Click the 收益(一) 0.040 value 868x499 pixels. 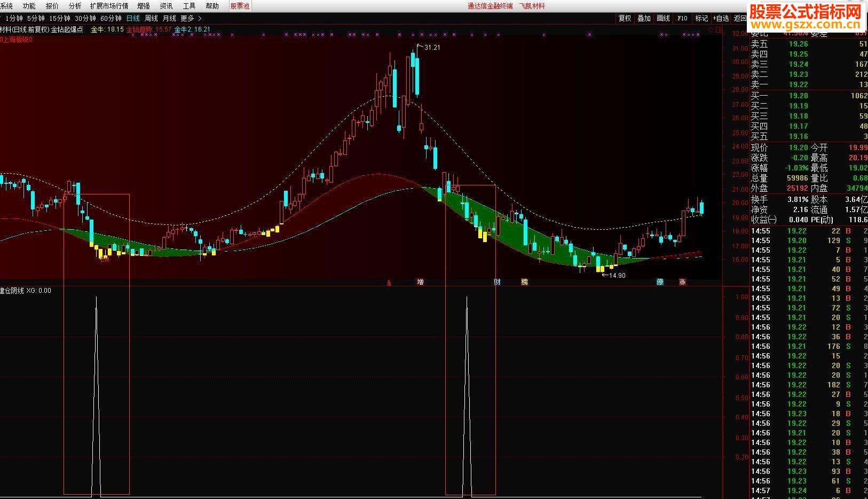click(x=799, y=220)
